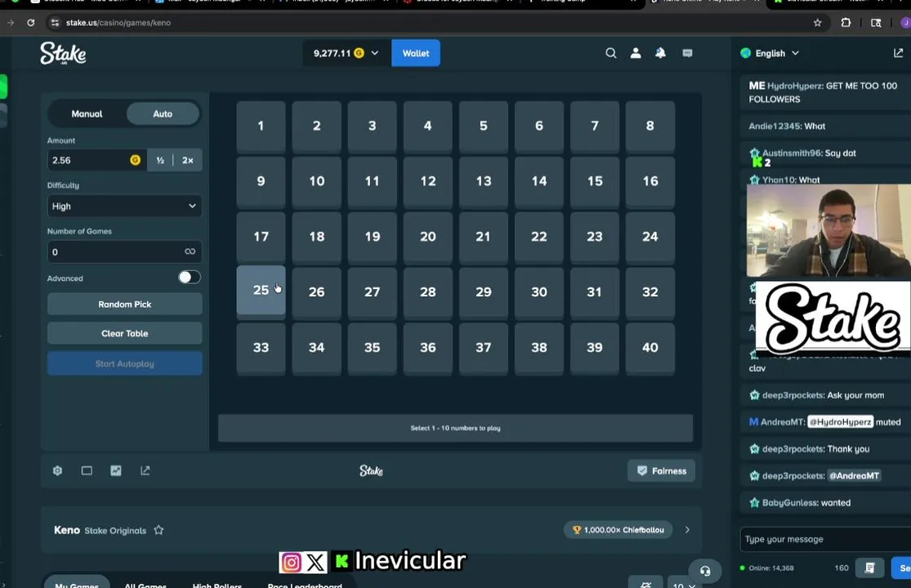This screenshot has height=588, width=911.
Task: Select Keno tile number 20
Action: point(427,238)
